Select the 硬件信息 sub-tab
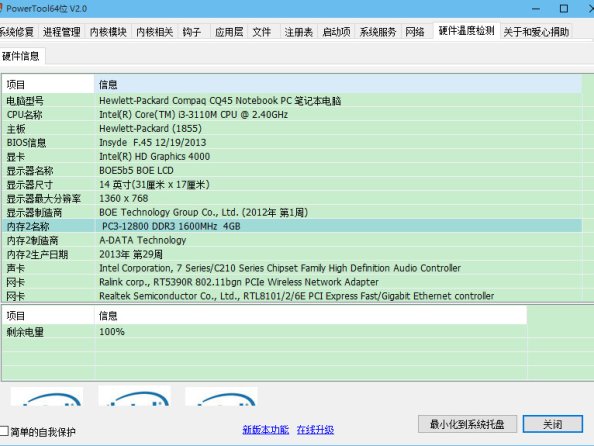 (21, 56)
